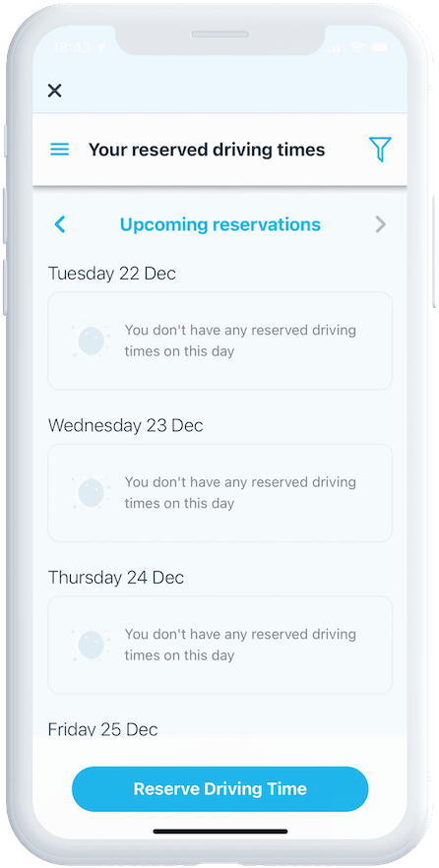Viewport: 439px width, 868px height.
Task: Close the screen with the X icon
Action: click(54, 91)
